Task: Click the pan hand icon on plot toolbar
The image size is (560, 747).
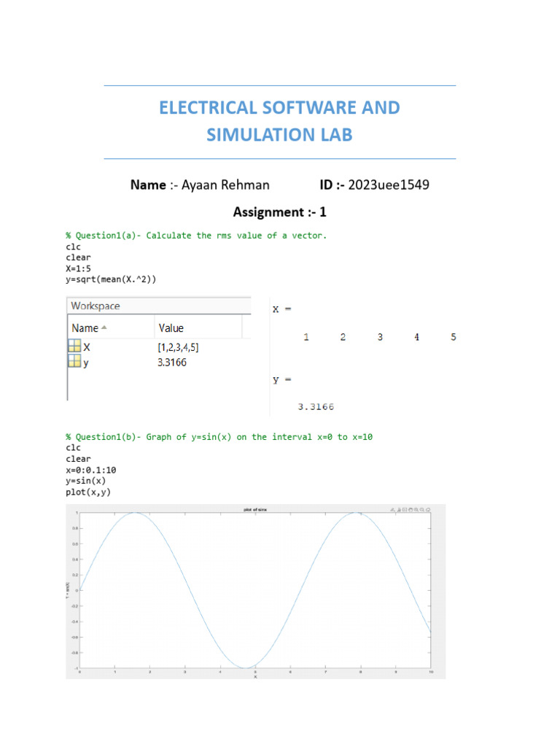Action: click(x=411, y=510)
